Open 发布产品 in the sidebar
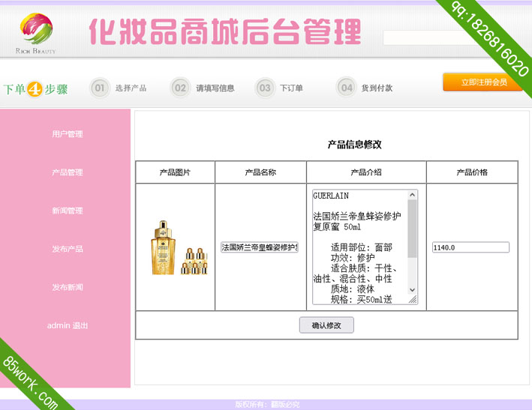 pyautogui.click(x=68, y=249)
